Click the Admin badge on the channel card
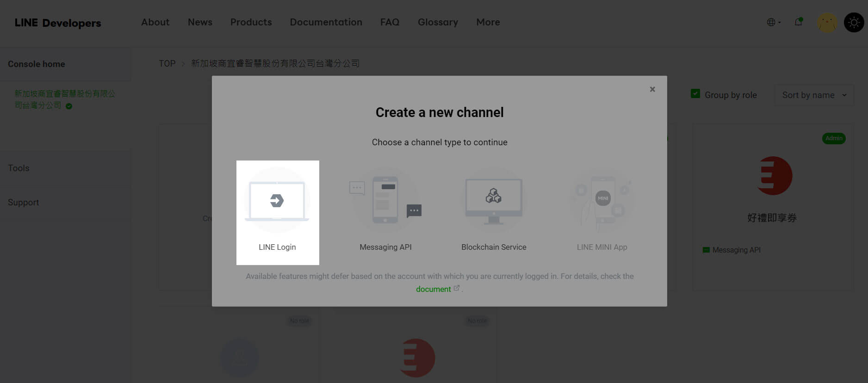Viewport: 868px width, 383px height. coord(834,138)
